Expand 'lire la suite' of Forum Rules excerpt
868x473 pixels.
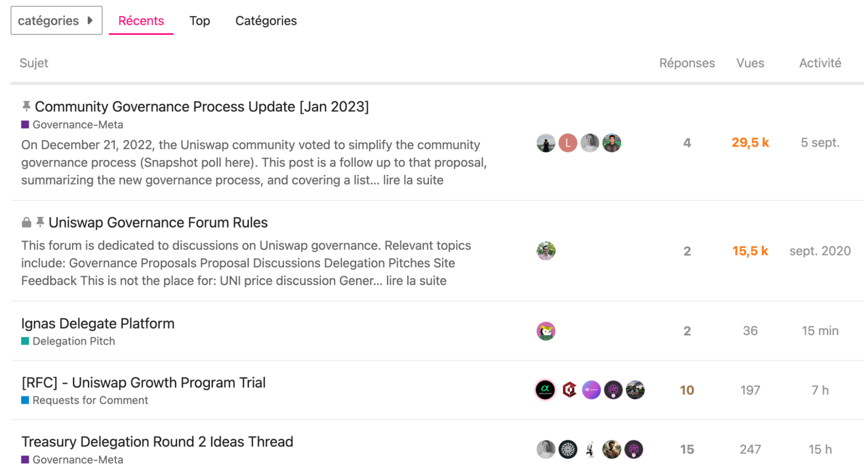[x=416, y=281]
